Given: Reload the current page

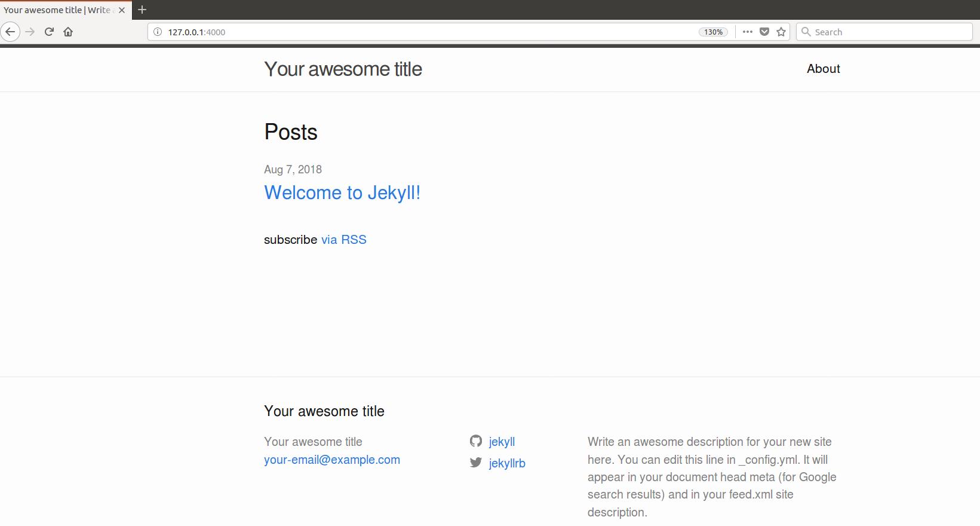Looking at the screenshot, I should (50, 32).
